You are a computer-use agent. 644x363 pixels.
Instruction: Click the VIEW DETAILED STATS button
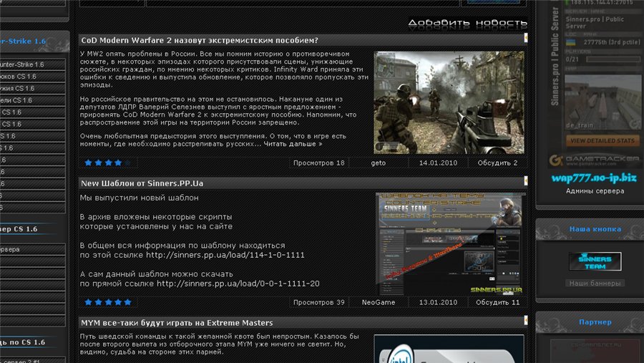pyautogui.click(x=602, y=140)
